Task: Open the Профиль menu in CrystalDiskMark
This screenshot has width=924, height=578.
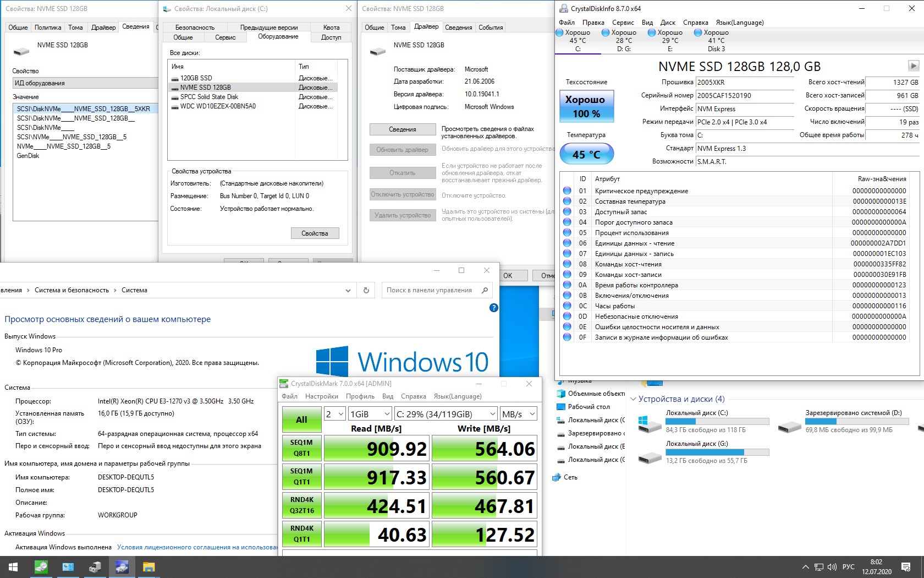Action: pyautogui.click(x=360, y=396)
